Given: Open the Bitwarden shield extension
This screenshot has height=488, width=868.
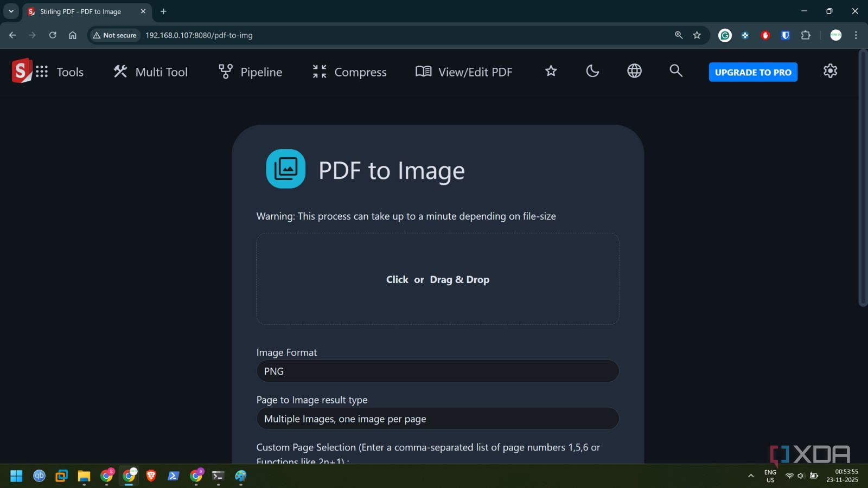Looking at the screenshot, I should point(785,35).
